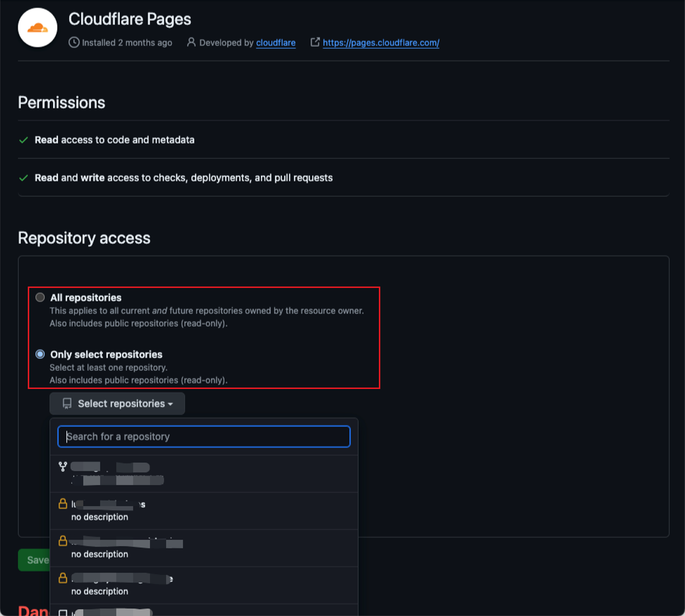Click the Read and write access to checks text

(184, 178)
